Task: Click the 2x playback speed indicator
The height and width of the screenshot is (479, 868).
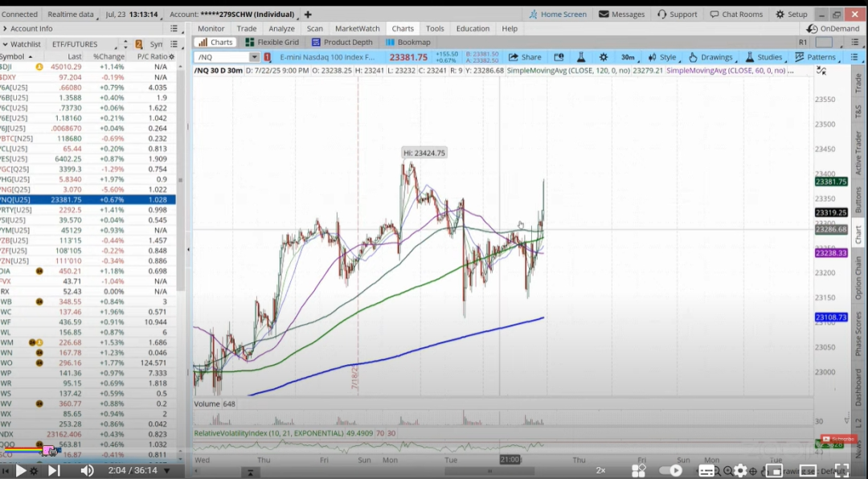Action: pyautogui.click(x=600, y=470)
